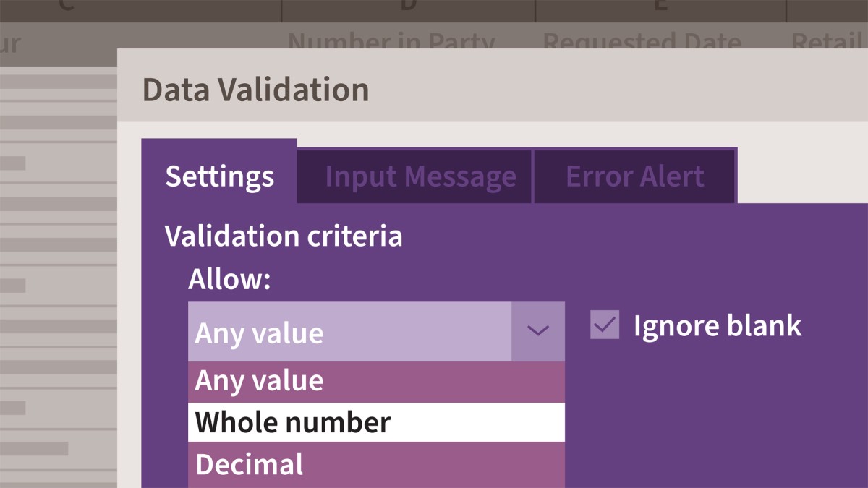
Task: Select the Retail column cell
Action: coord(828,40)
